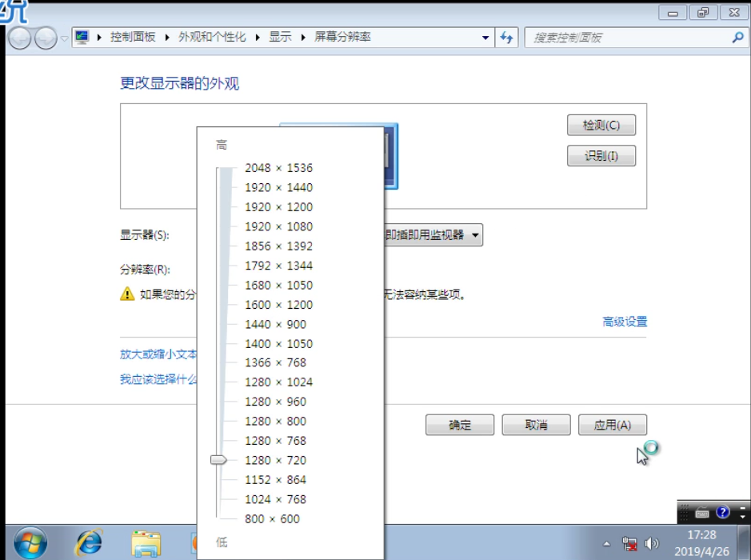Click the computer icon in the address bar
751x560 pixels.
click(82, 37)
